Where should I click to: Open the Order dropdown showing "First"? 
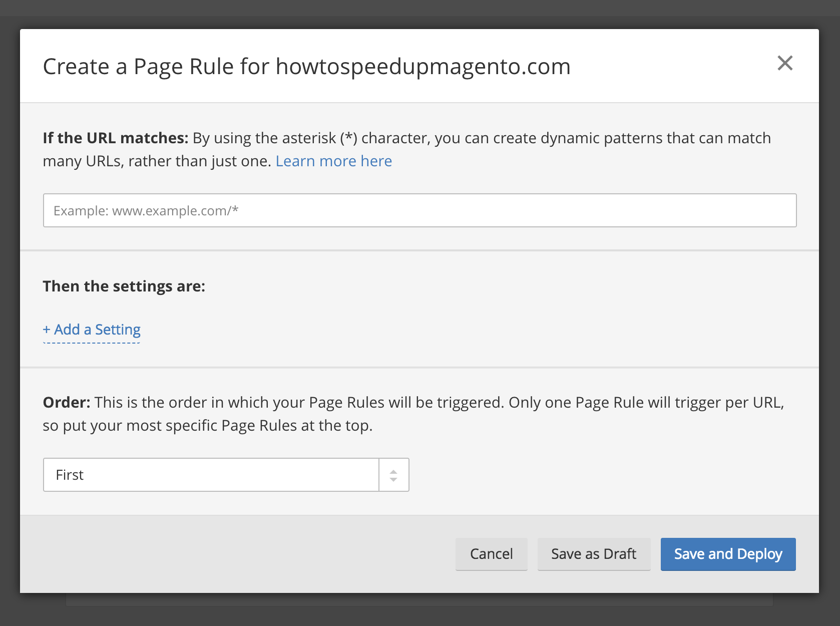click(x=211, y=475)
